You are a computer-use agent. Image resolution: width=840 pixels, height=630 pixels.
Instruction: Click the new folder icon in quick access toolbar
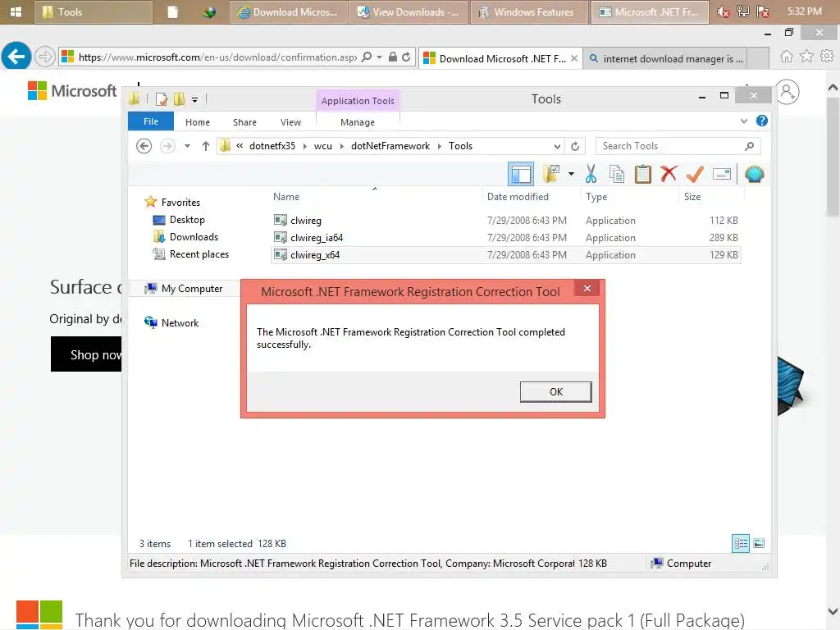(180, 99)
